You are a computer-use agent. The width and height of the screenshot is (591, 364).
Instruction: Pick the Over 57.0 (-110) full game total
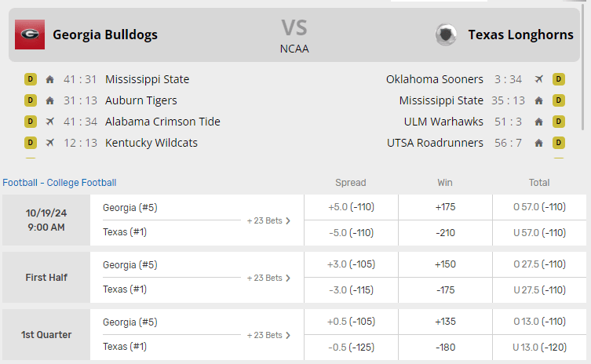(x=539, y=207)
